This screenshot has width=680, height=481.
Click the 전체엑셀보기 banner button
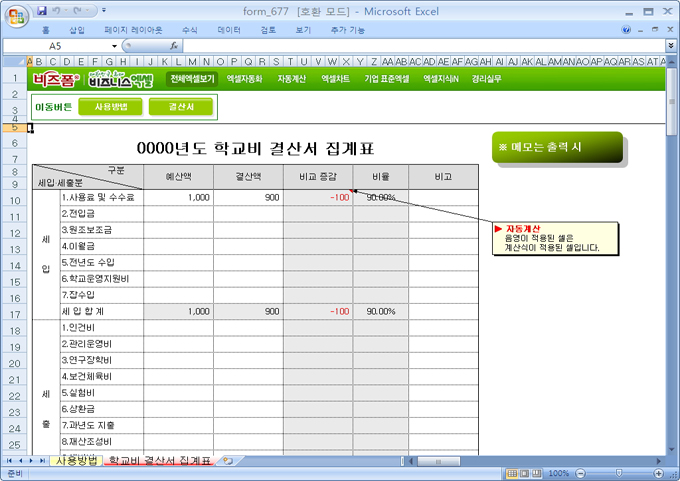192,79
